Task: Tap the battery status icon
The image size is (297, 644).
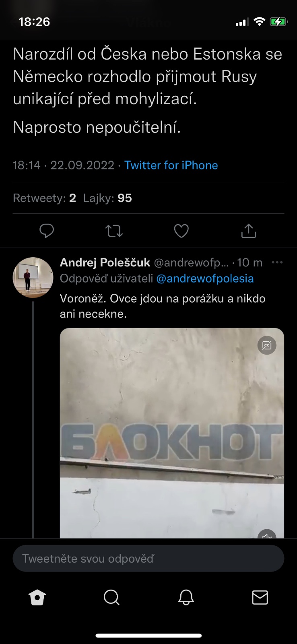Action: coord(278,22)
